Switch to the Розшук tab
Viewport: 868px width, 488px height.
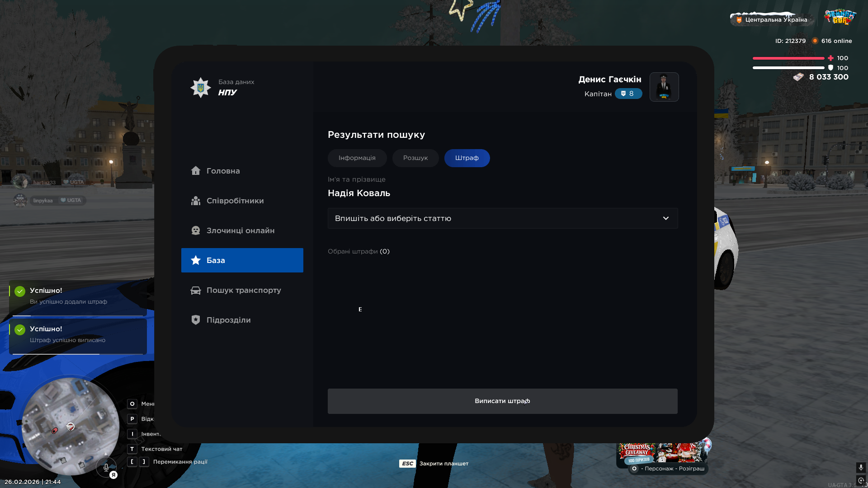(x=415, y=158)
